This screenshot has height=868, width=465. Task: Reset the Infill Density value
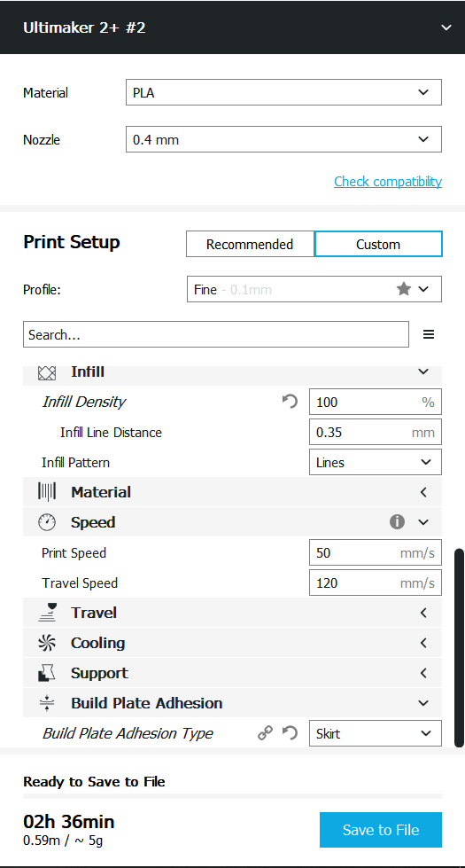(290, 402)
